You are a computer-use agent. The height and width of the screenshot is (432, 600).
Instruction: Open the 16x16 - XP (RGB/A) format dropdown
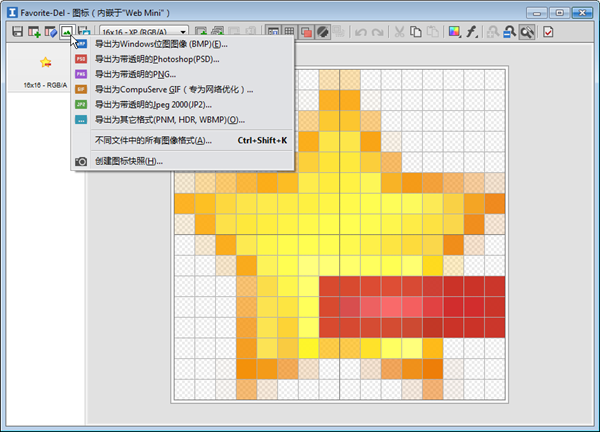click(143, 32)
